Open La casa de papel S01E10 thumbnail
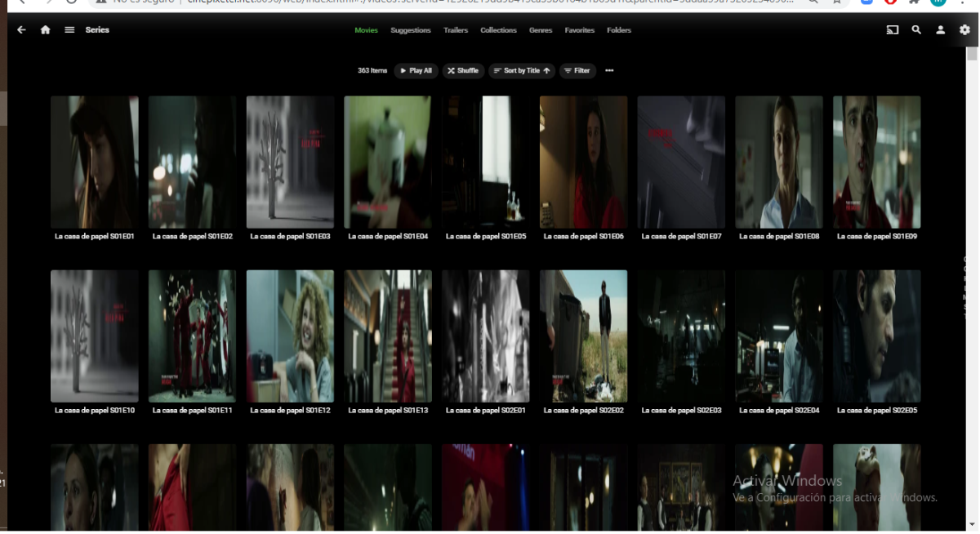The height and width of the screenshot is (534, 980). pyautogui.click(x=95, y=336)
